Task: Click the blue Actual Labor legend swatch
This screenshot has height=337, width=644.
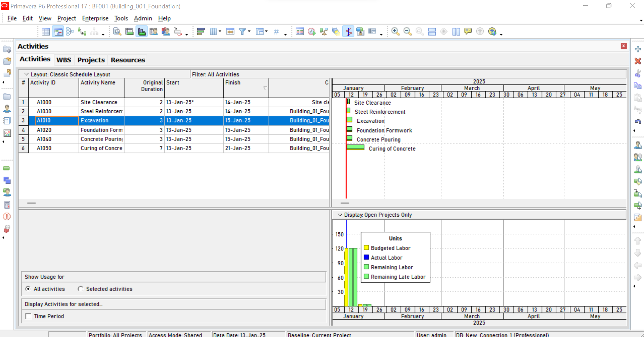Action: [366, 257]
